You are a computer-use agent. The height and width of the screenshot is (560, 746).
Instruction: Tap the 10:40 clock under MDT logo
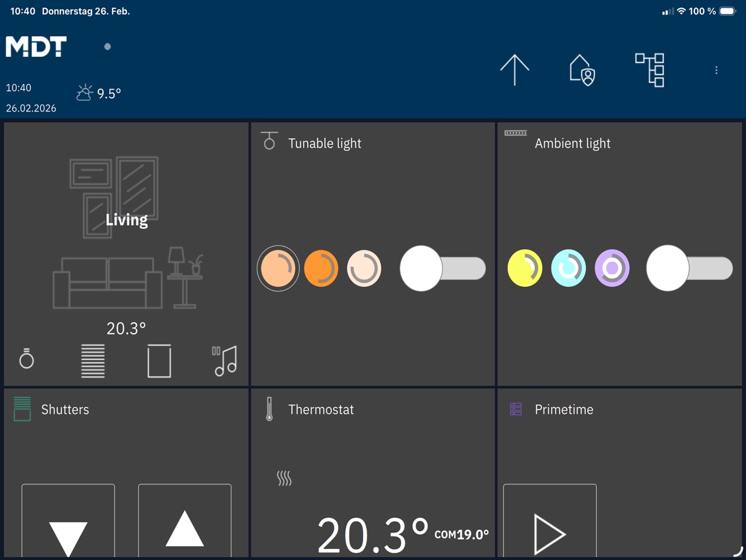click(x=19, y=88)
